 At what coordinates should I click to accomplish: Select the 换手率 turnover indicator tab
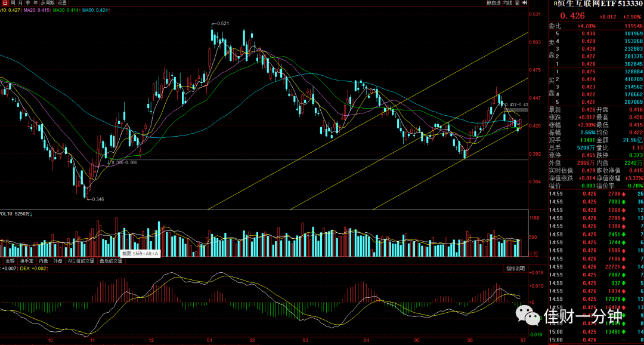pos(27,261)
